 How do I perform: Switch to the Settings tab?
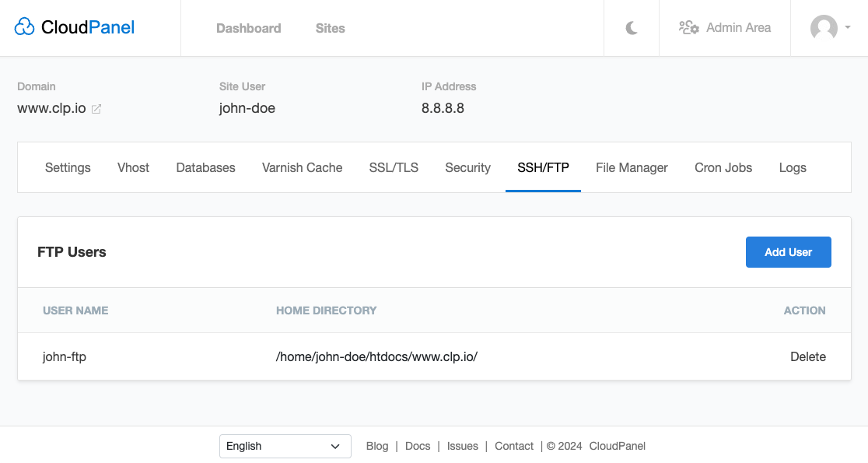pos(68,167)
